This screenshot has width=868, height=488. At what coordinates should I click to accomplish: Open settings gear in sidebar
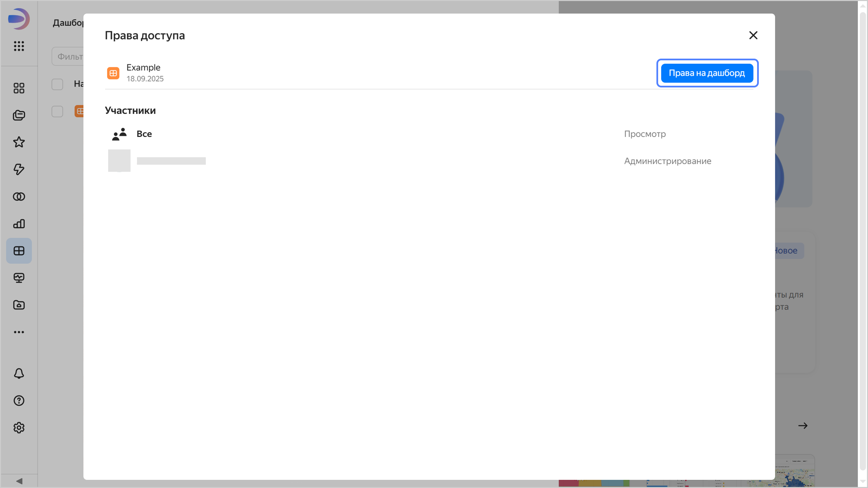[x=19, y=428]
